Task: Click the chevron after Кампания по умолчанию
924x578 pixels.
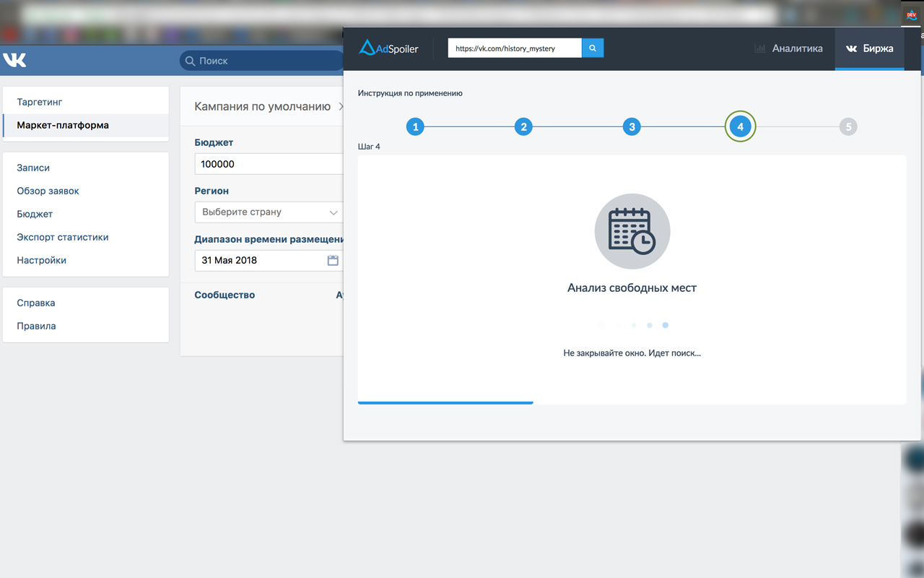Action: pos(340,107)
